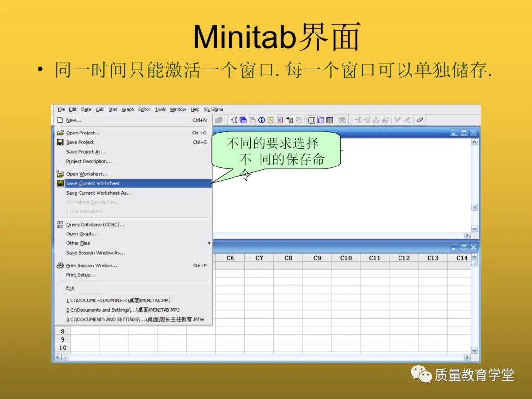532x399 pixels.
Task: Click the blue Show Info icon
Action: 261,120
